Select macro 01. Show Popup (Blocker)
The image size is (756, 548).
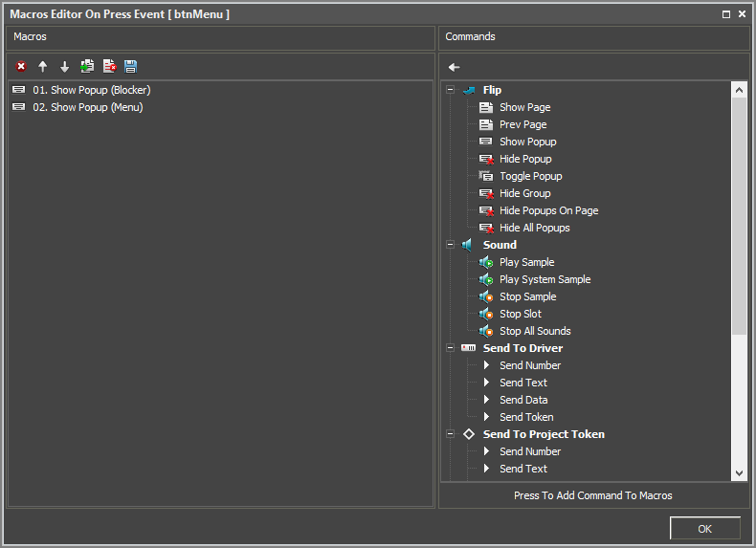pyautogui.click(x=91, y=90)
